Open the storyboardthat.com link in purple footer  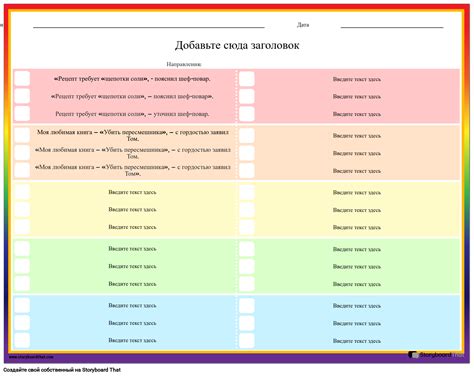31,357
